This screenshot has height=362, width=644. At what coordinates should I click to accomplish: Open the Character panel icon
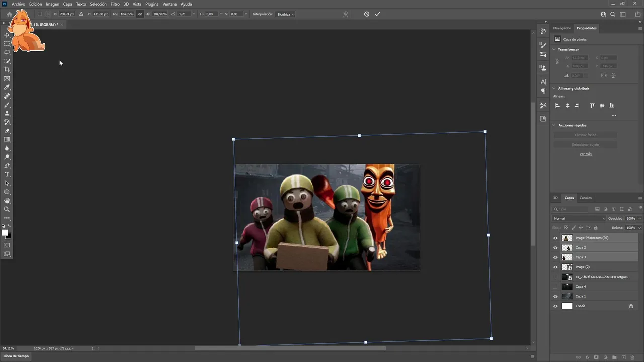pyautogui.click(x=543, y=81)
